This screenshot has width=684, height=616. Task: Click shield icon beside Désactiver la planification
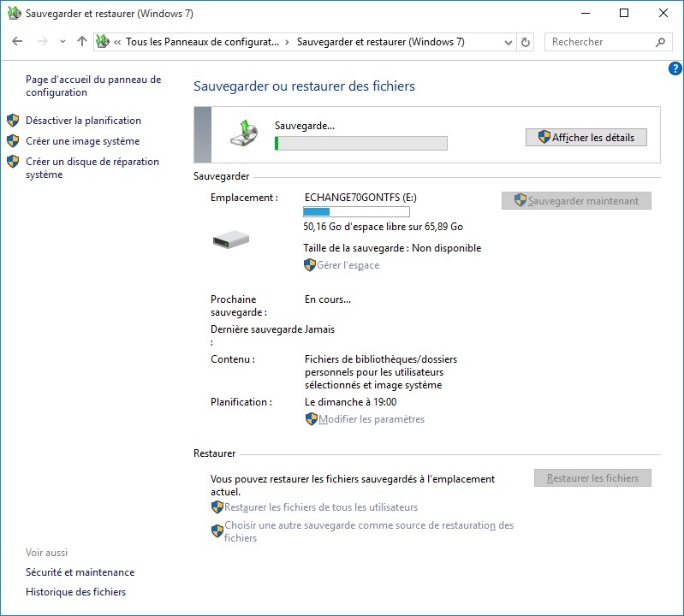tap(13, 121)
